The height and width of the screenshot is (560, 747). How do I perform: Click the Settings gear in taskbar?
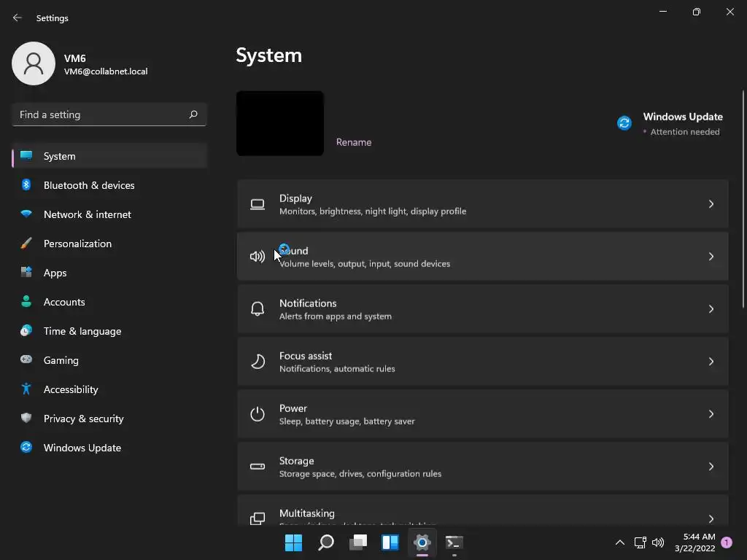pos(422,542)
